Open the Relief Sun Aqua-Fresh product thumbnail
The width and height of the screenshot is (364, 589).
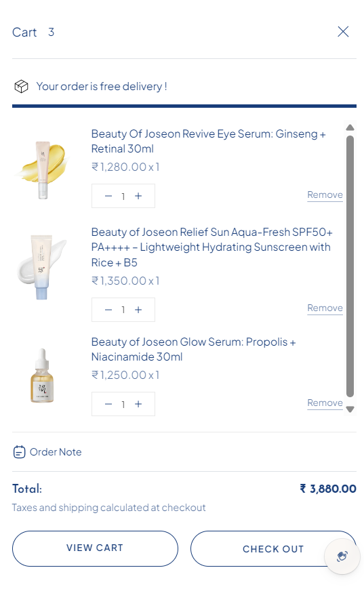pos(42,267)
